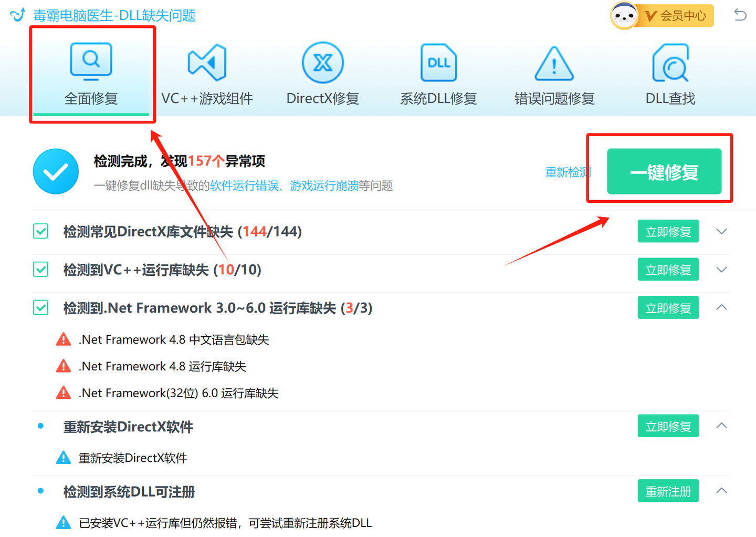Image resolution: width=756 pixels, height=537 pixels.
Task: Click the 毒霸 logo icon top left
Action: pos(17,15)
